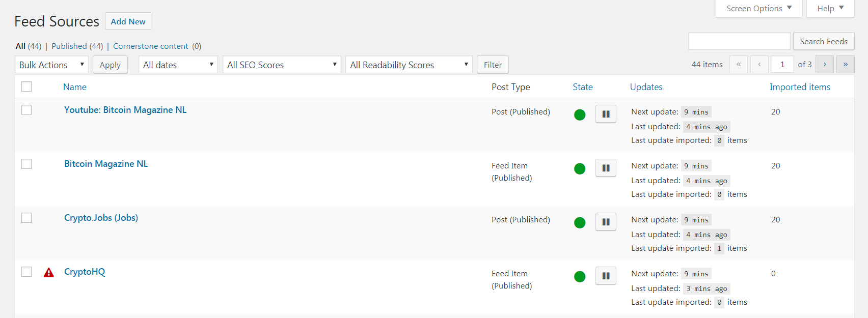Focus the feed search input field
The height and width of the screenshot is (318, 868).
coord(739,41)
